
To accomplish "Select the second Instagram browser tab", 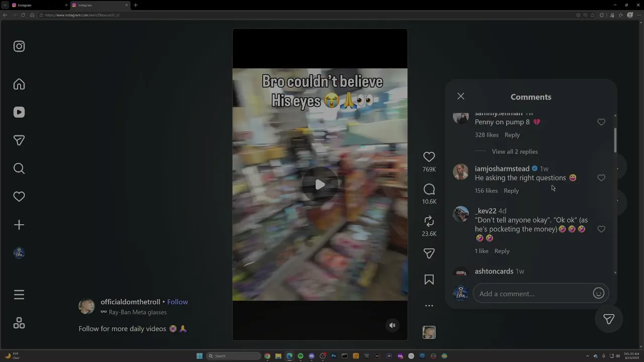I will pyautogui.click(x=100, y=5).
